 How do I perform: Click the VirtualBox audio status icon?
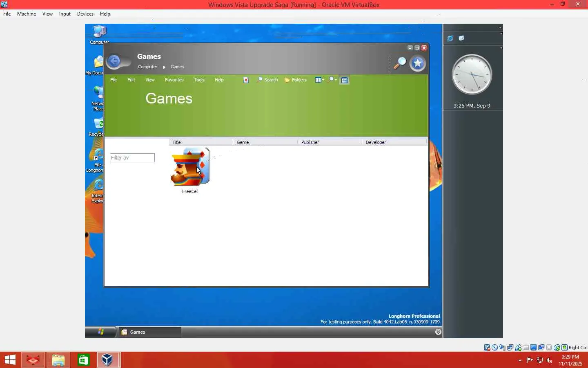503,348
